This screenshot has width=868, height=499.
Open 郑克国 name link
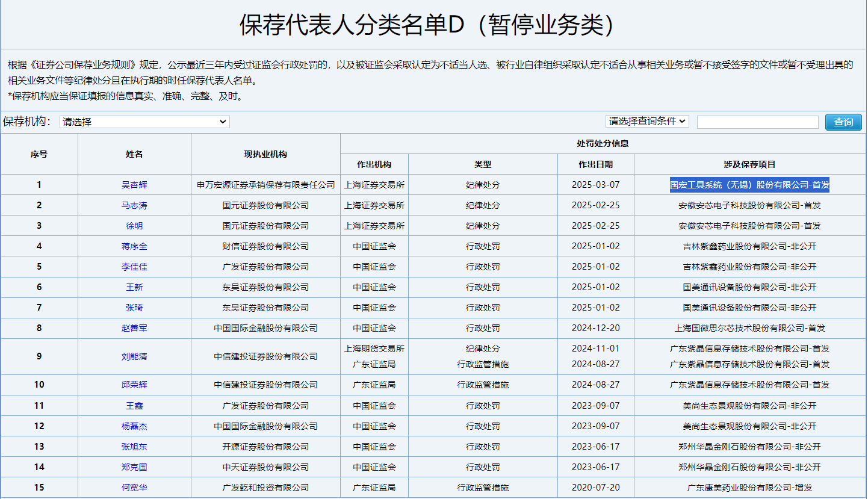[134, 467]
